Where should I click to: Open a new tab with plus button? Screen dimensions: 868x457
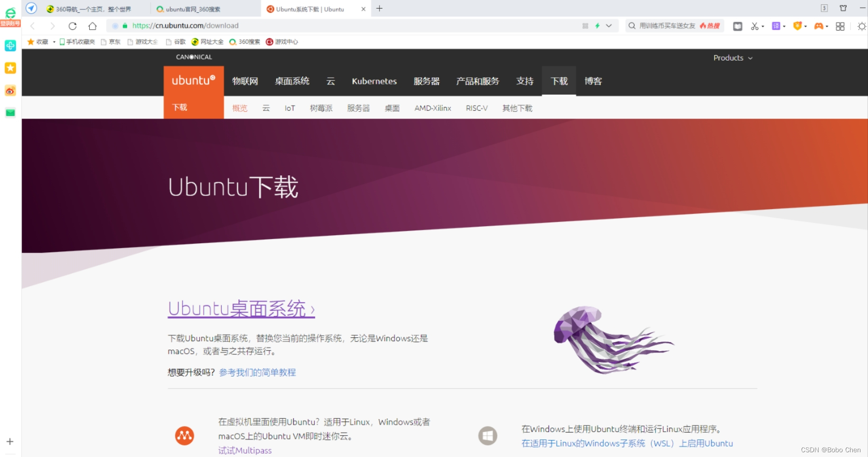pos(379,8)
